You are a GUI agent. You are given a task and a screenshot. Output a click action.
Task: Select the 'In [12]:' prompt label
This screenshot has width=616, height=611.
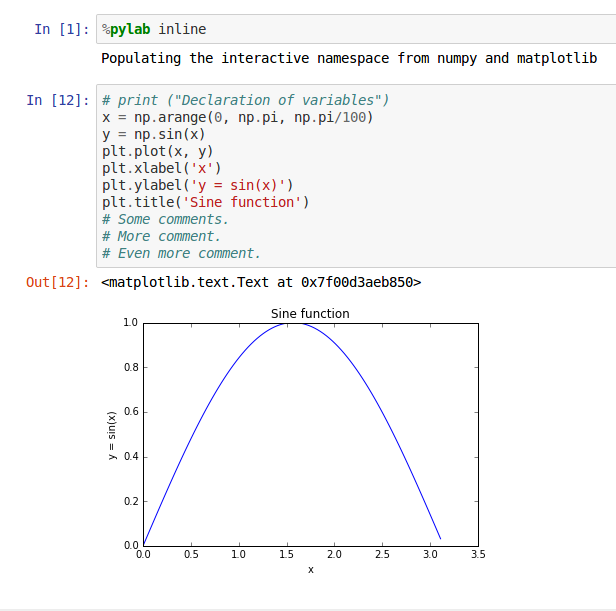pos(58,100)
